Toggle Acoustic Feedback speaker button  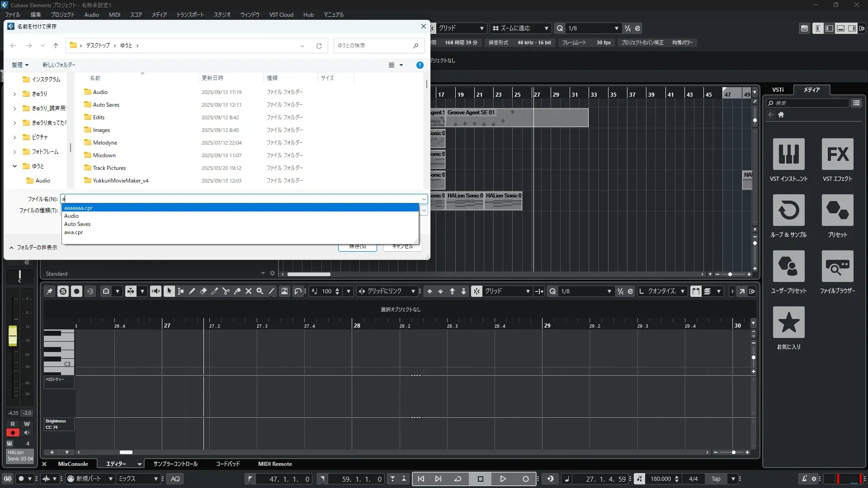point(156,291)
